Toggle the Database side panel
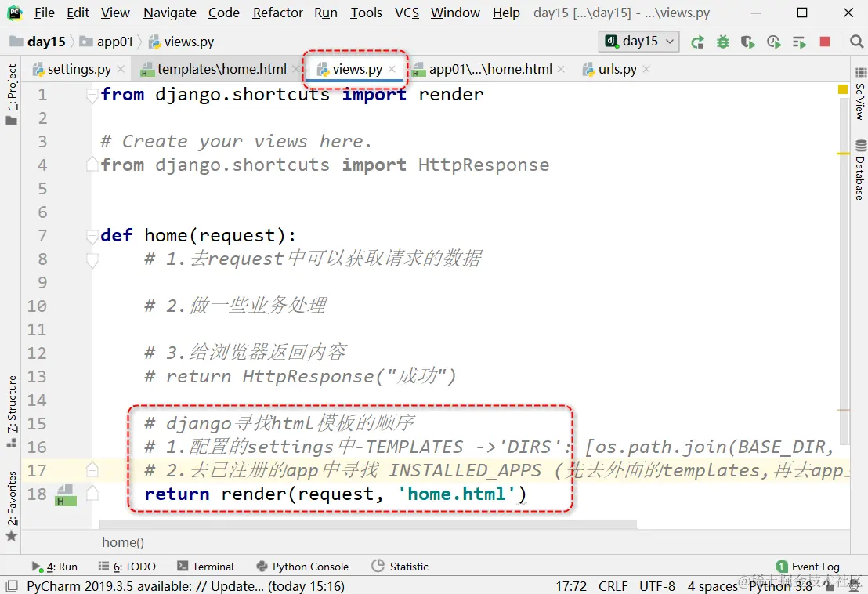 point(859,171)
